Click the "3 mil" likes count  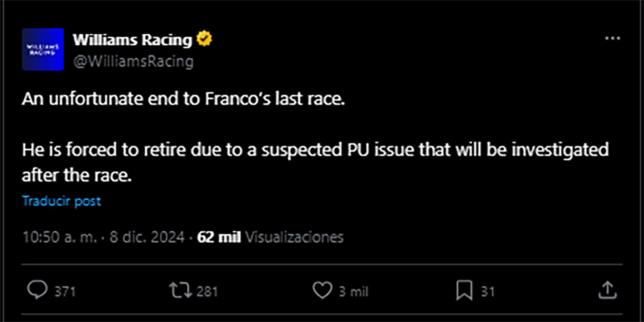tap(354, 291)
